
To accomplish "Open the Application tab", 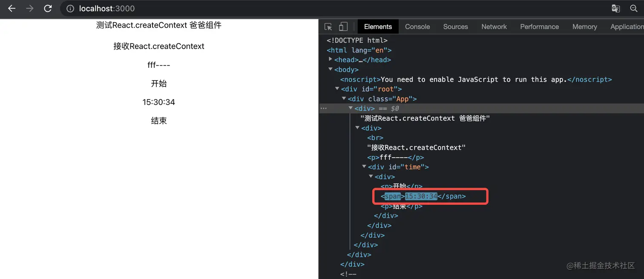I will tap(627, 26).
